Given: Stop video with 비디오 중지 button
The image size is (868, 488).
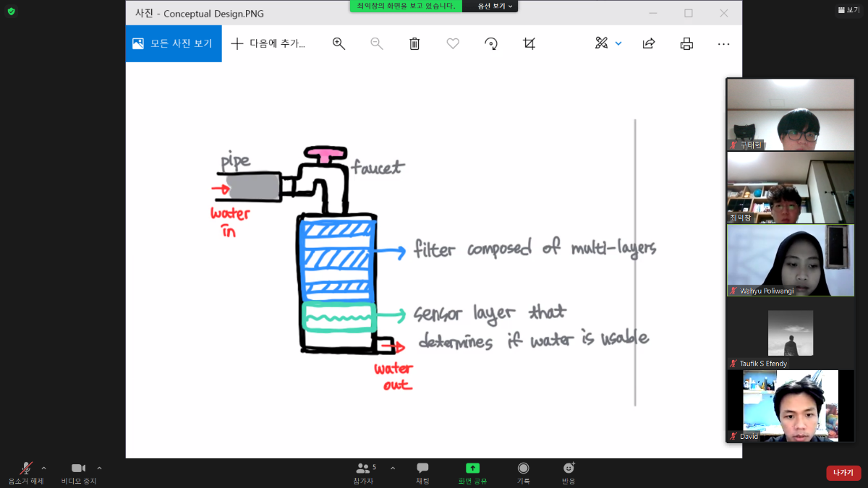Looking at the screenshot, I should click(78, 473).
